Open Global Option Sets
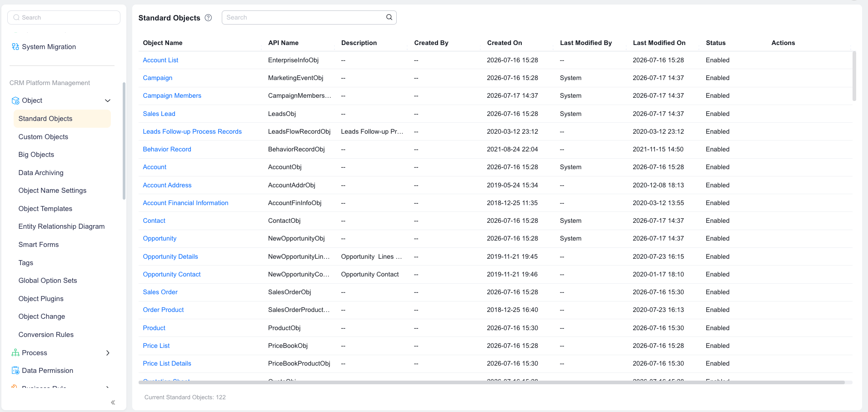 pos(48,281)
